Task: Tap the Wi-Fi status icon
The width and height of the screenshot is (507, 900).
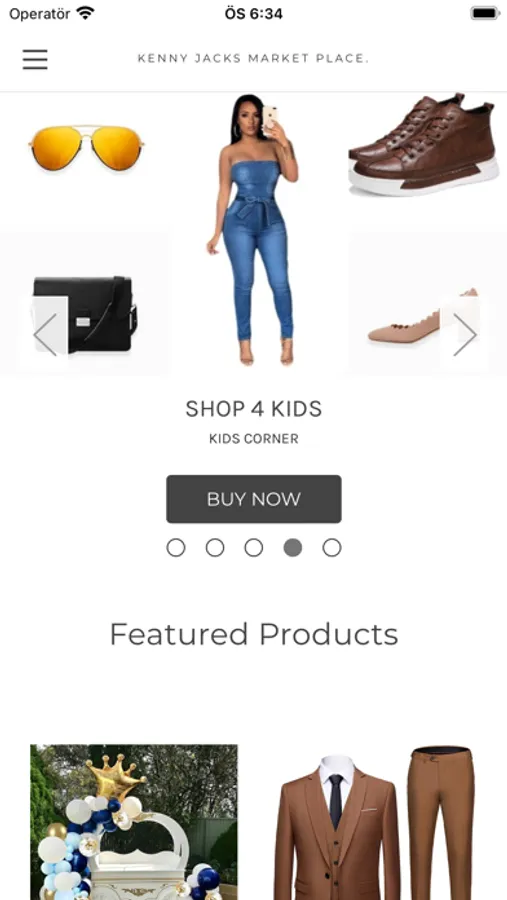Action: point(85,13)
